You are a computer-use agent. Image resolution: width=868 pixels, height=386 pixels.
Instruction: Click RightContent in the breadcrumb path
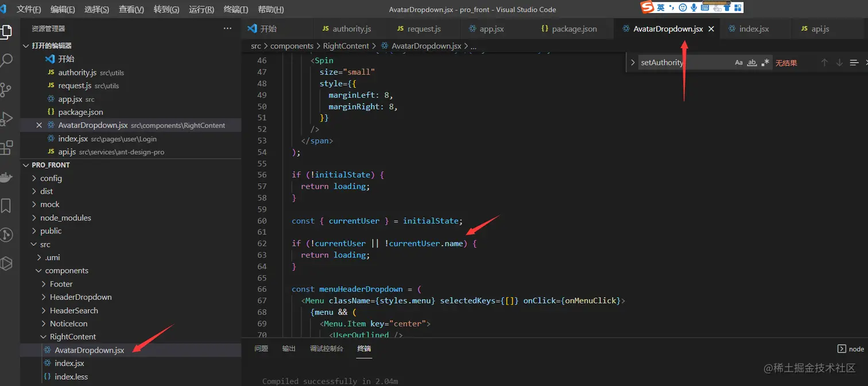pos(346,46)
